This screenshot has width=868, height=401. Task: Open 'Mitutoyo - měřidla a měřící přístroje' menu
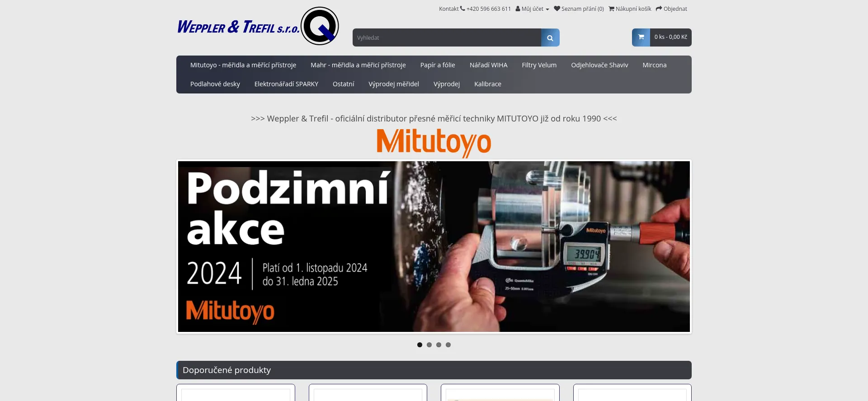[x=243, y=65]
